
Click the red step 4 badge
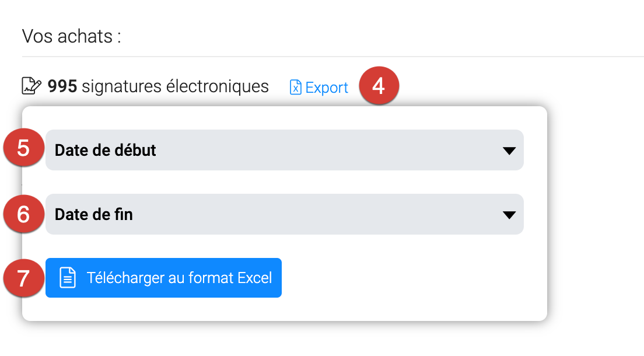[378, 86]
